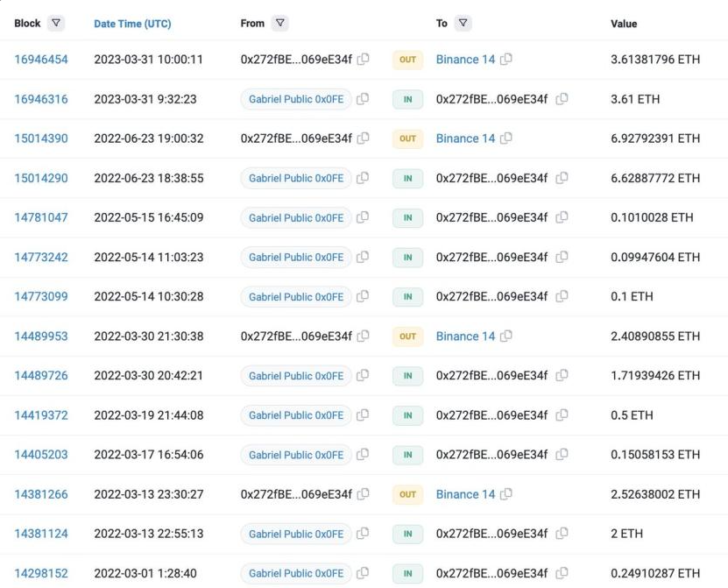Open Binance 14 in the 2022-06-23 19:00:32 row
The image size is (728, 588).
466,138
